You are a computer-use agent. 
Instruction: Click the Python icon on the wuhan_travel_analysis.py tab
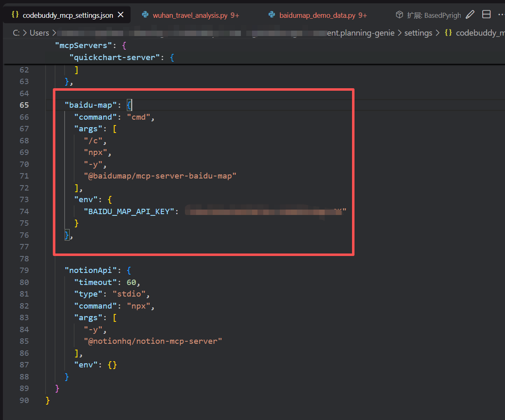tap(145, 15)
